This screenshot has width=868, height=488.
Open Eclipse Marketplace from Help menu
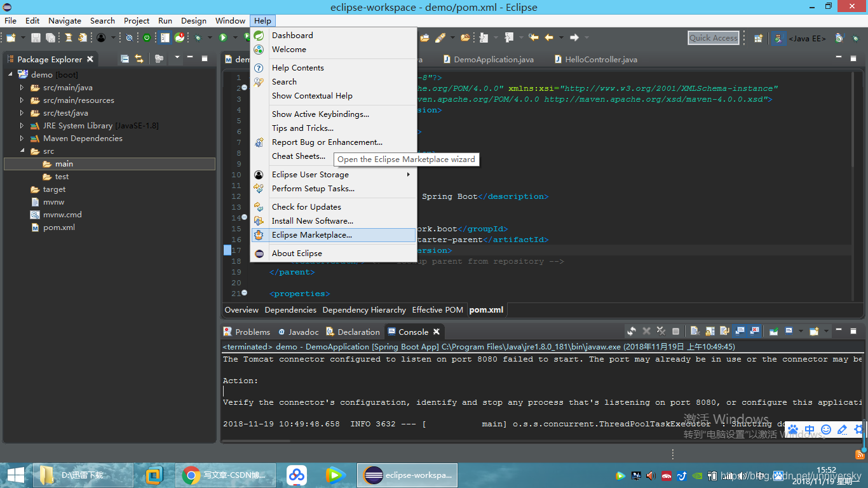(x=311, y=235)
